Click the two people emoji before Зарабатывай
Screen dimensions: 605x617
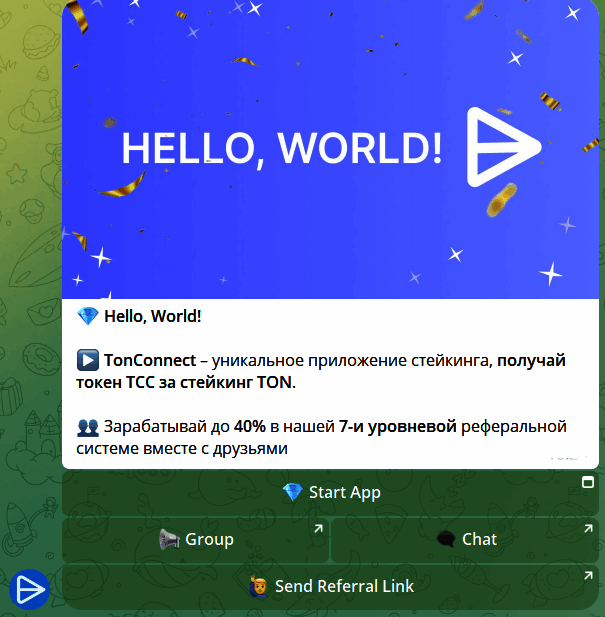pos(87,427)
